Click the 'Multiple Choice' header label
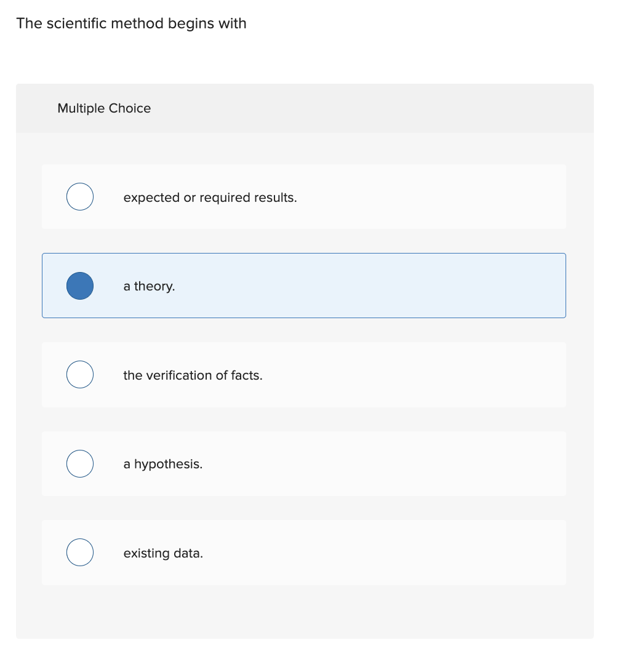 pos(104,108)
